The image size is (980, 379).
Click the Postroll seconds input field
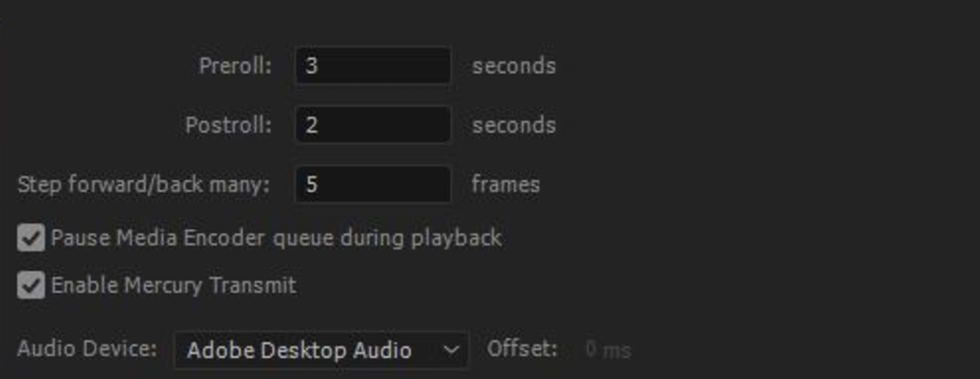[372, 125]
